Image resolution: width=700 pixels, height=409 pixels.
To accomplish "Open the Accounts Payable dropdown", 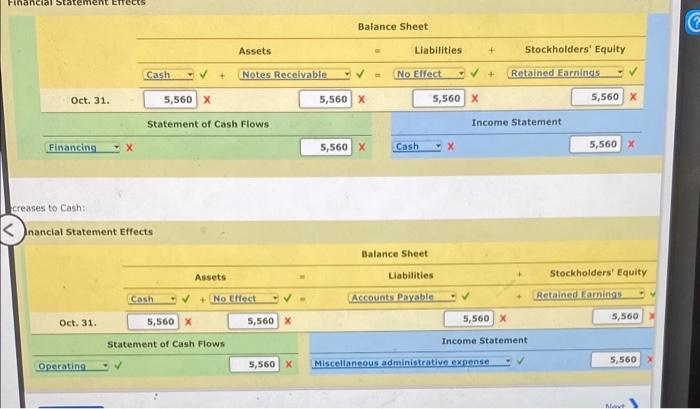I will coord(402,297).
